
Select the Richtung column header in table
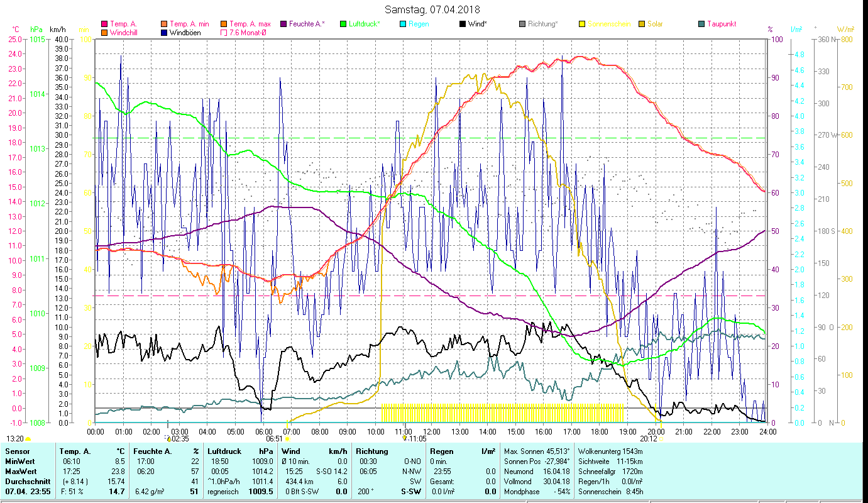point(373,451)
